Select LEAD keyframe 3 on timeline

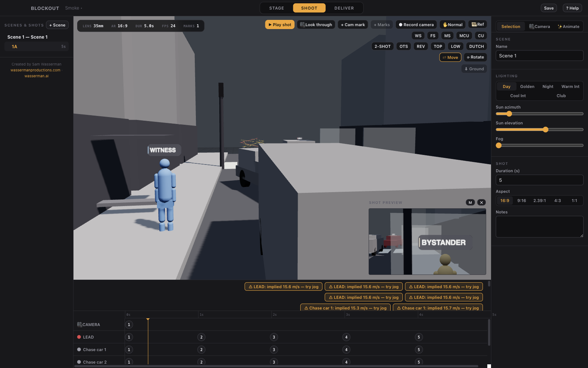(x=274, y=337)
